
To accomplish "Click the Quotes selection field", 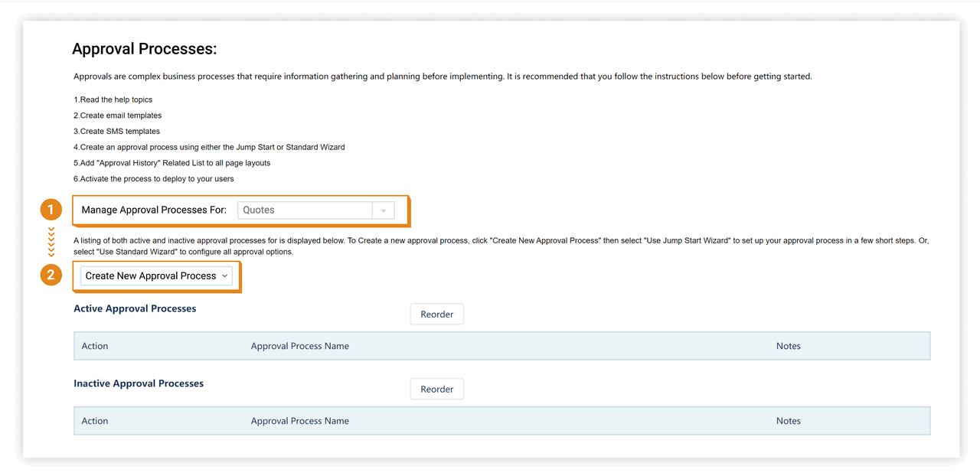I will (305, 210).
